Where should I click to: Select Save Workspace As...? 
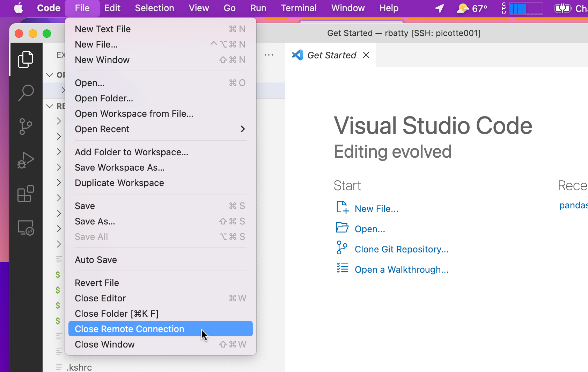click(x=161, y=167)
